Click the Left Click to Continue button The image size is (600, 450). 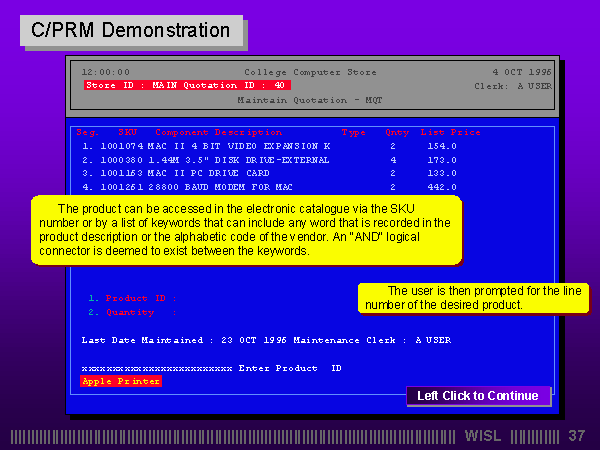point(478,396)
